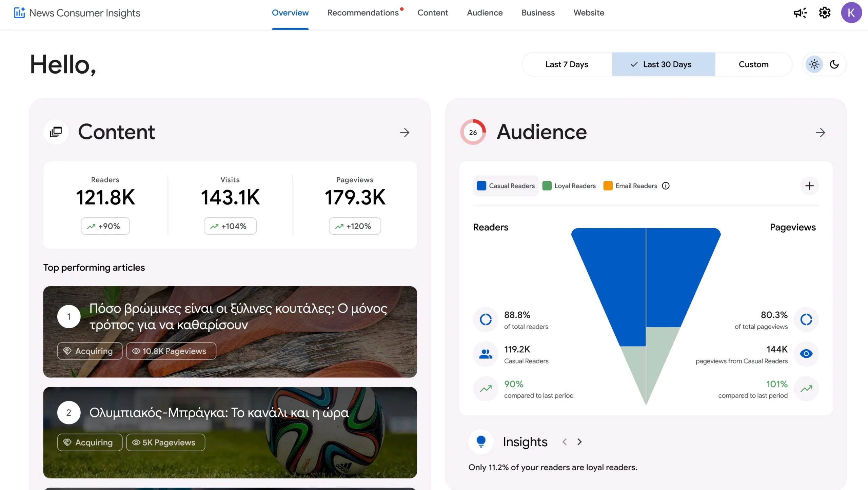Click the Audience score 26 ring

473,132
